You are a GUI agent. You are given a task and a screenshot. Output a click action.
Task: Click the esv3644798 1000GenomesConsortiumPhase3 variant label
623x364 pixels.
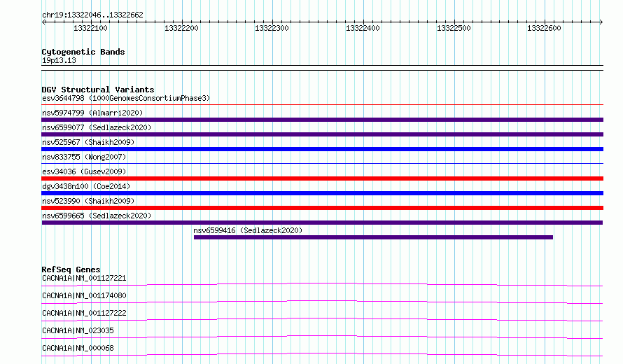[x=126, y=98]
